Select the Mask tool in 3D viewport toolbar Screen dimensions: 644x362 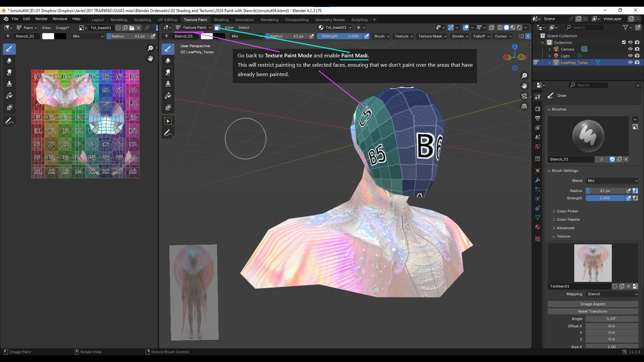pos(168,107)
